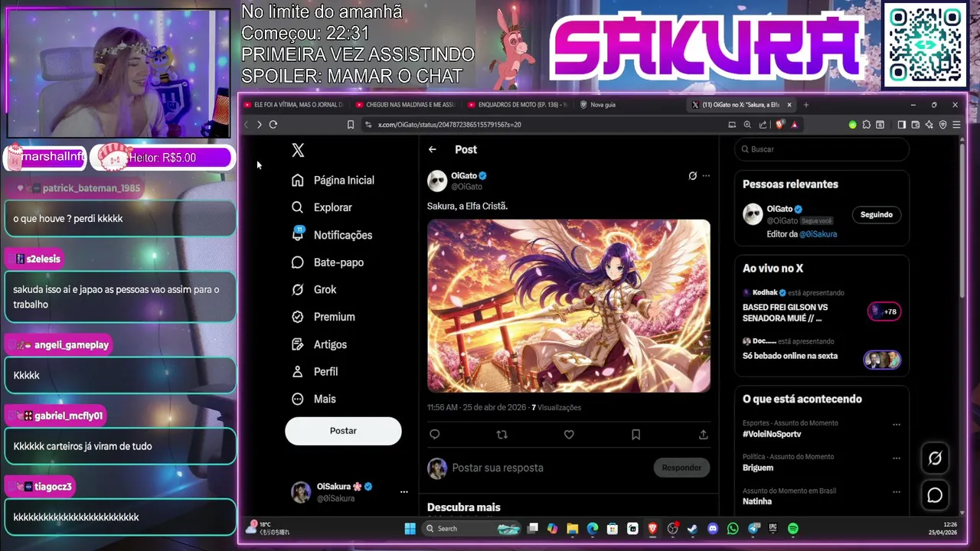Open options for the Briguem trend

tap(897, 458)
